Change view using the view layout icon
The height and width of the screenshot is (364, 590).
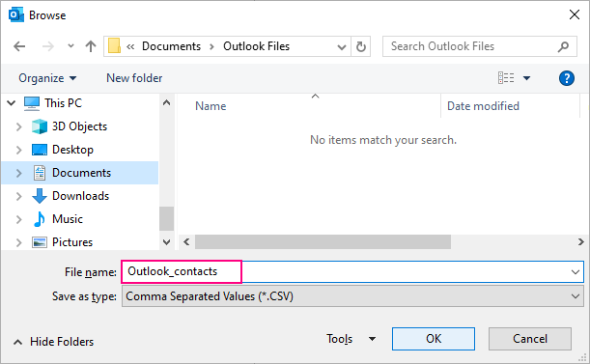tap(506, 78)
